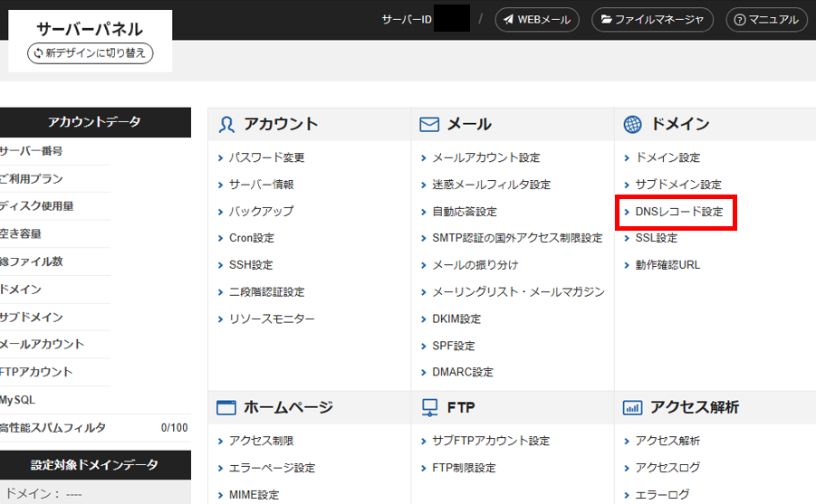Open リソースモニター link
The height and width of the screenshot is (504, 816).
click(272, 319)
